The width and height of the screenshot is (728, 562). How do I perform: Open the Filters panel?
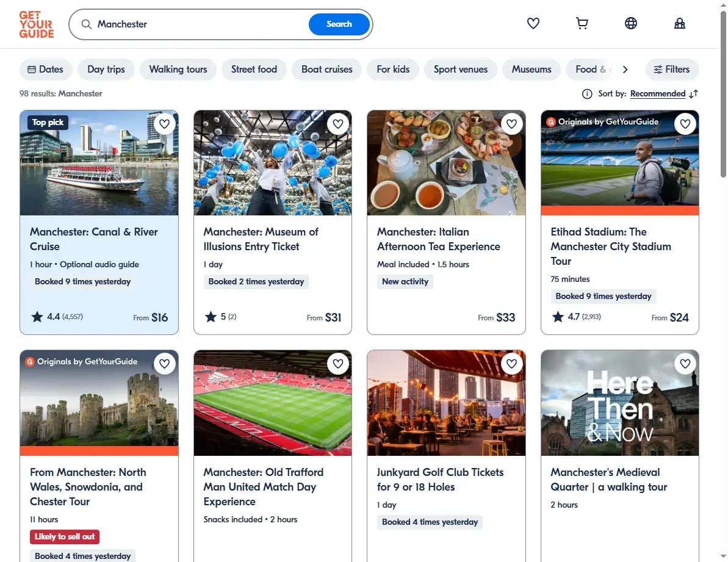(x=672, y=69)
